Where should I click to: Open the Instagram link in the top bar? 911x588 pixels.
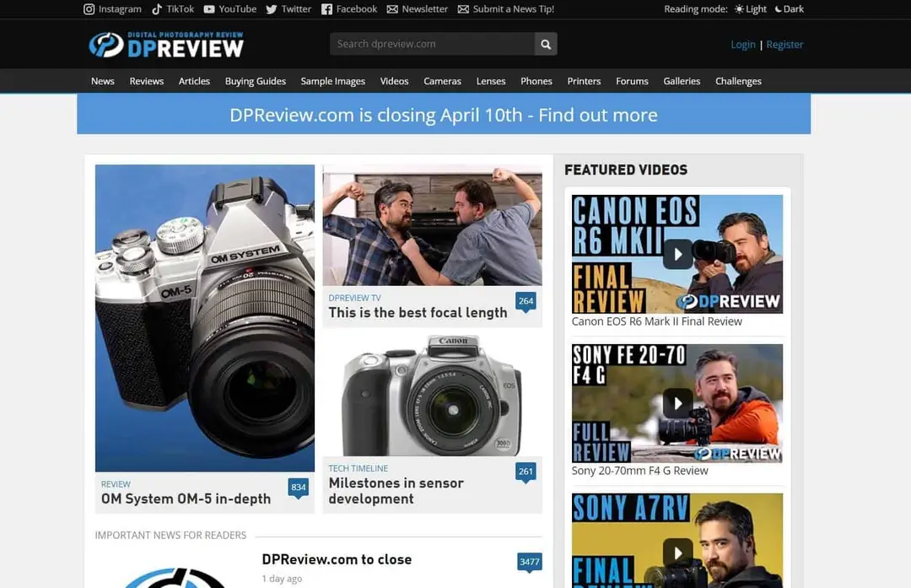[x=113, y=8]
